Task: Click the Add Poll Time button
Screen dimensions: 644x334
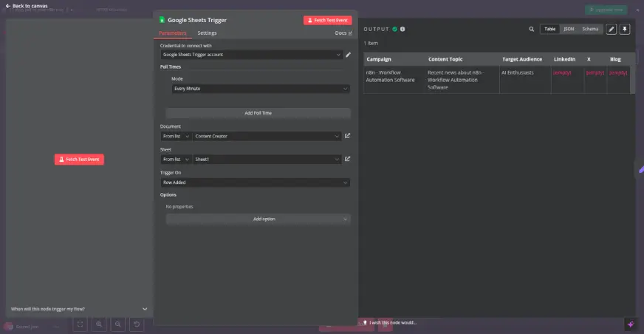Action: [258, 113]
